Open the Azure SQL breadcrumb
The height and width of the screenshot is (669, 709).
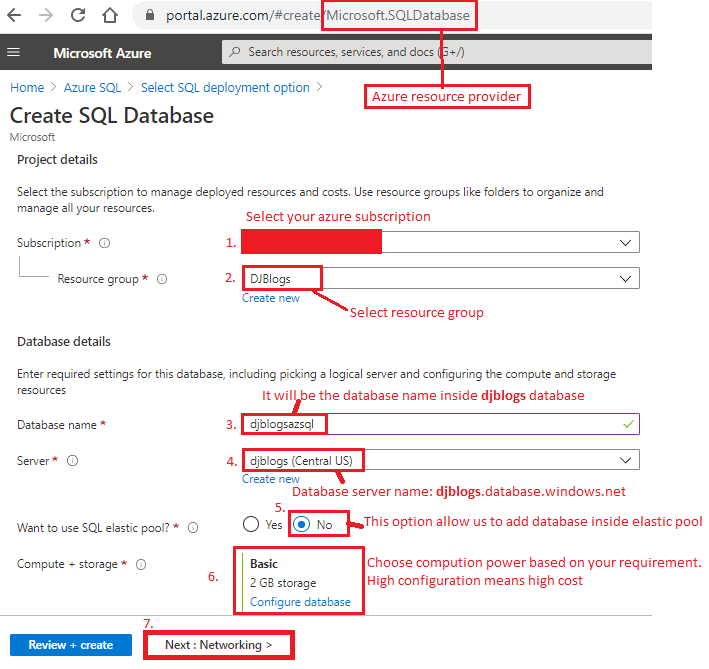(92, 87)
